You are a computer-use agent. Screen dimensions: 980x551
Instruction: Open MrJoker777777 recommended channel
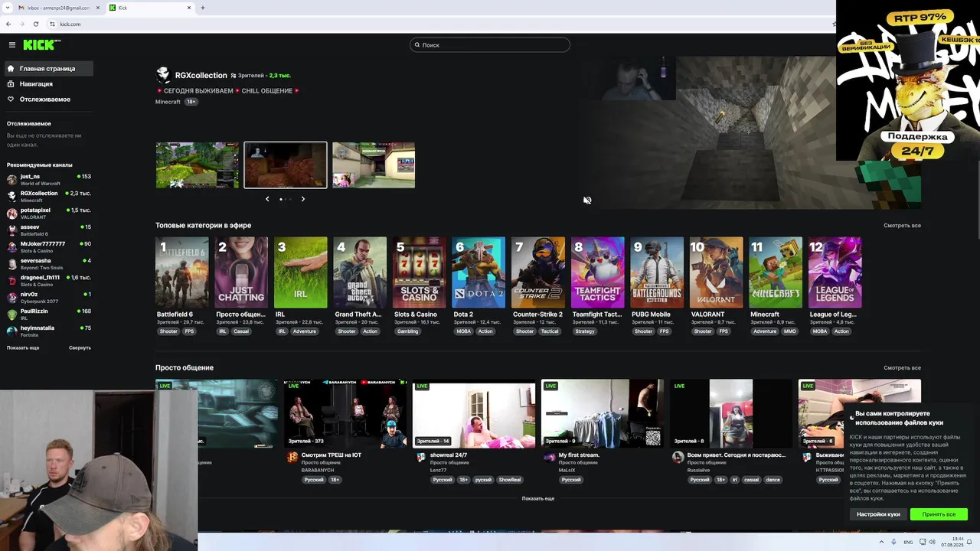pyautogui.click(x=49, y=246)
